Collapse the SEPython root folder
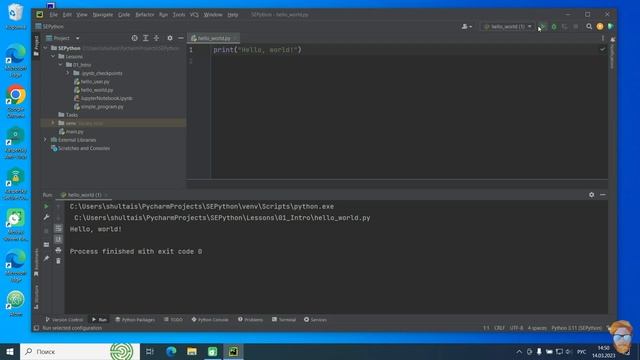640x360 pixels. point(46,48)
